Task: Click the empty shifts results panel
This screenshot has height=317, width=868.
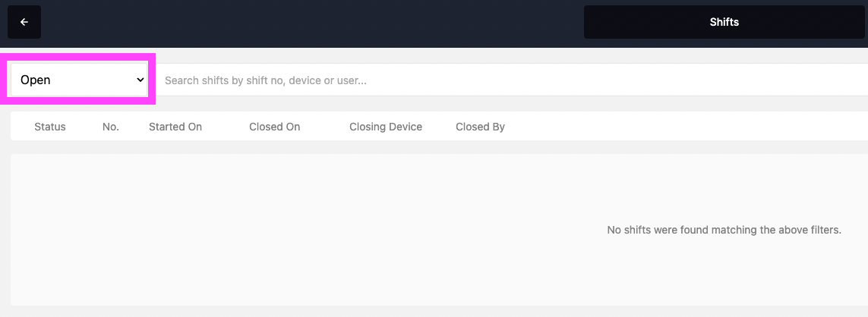Action: (x=304, y=228)
